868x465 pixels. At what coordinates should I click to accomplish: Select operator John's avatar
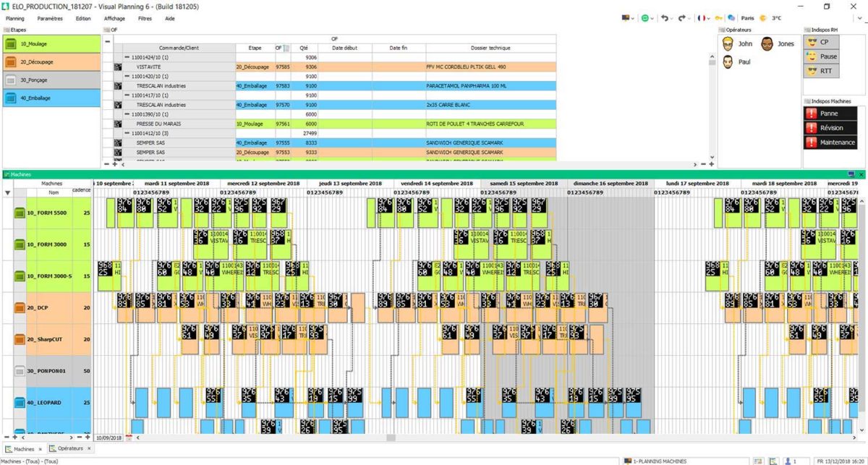pyautogui.click(x=726, y=43)
